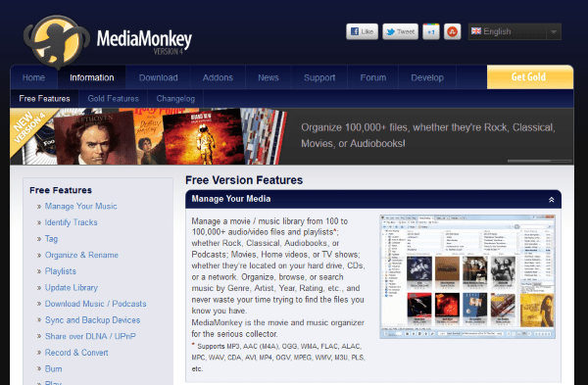Open the Identify Tracks sidebar link
Viewport: 588px width, 385px height.
click(x=71, y=222)
